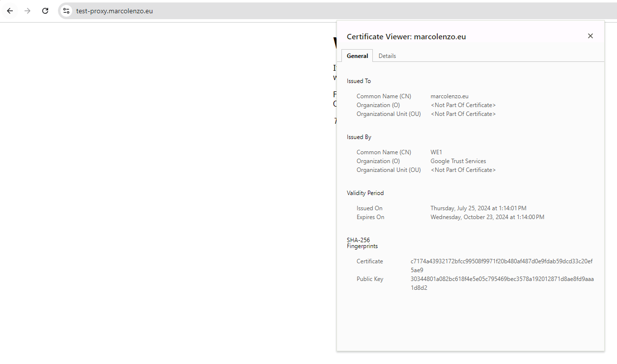Screen dimensions: 617x364
Task: Open site settings icon in the address bar
Action: click(x=66, y=10)
